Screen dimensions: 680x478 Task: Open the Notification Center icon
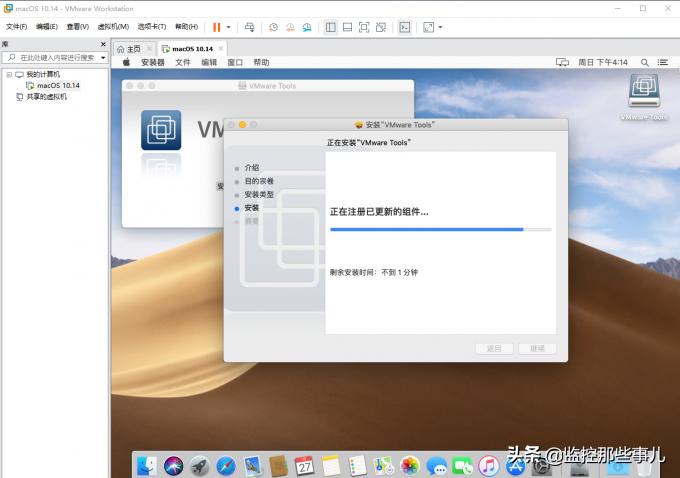click(x=663, y=62)
